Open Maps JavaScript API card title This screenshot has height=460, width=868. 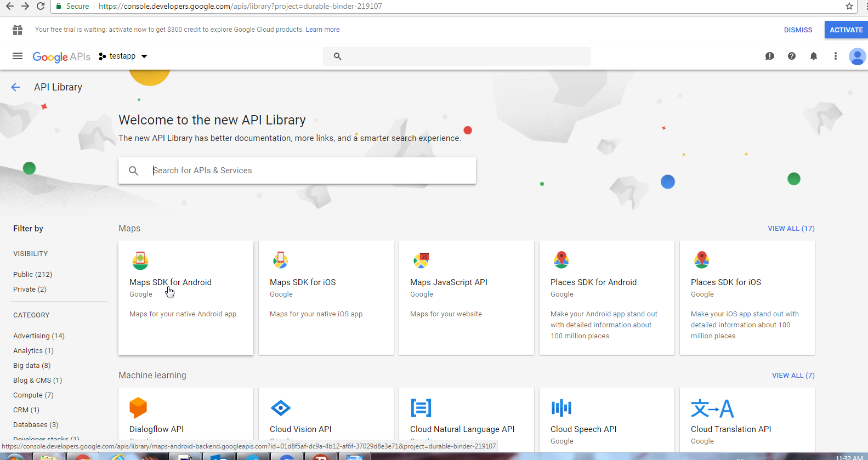pyautogui.click(x=449, y=282)
